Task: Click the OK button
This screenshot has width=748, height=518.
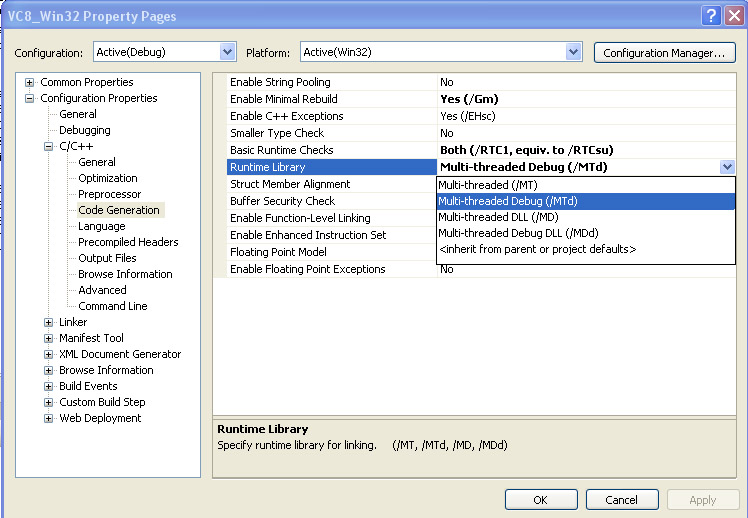Action: [541, 500]
